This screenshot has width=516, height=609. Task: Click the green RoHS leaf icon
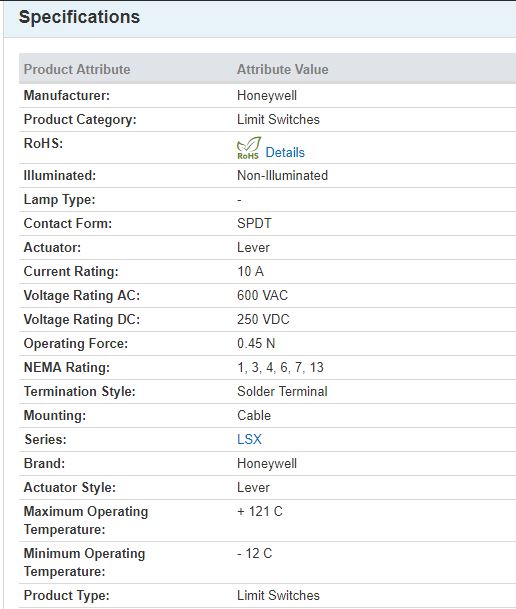pyautogui.click(x=248, y=148)
